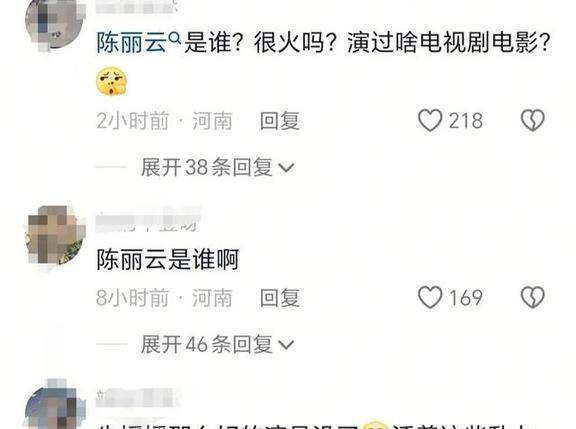The height and width of the screenshot is (429, 576).
Task: Tap broken-heart dislike on the 218-like comment
Action: [532, 120]
